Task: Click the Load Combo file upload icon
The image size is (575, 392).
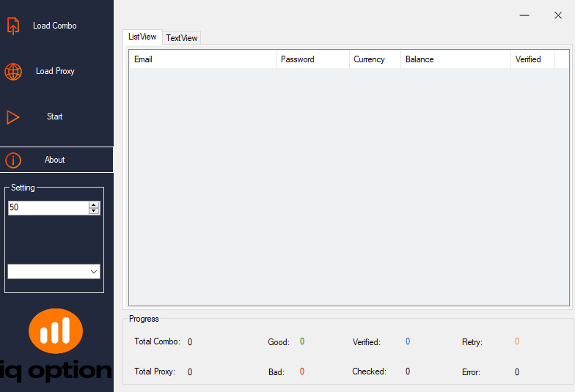Action: tap(13, 26)
